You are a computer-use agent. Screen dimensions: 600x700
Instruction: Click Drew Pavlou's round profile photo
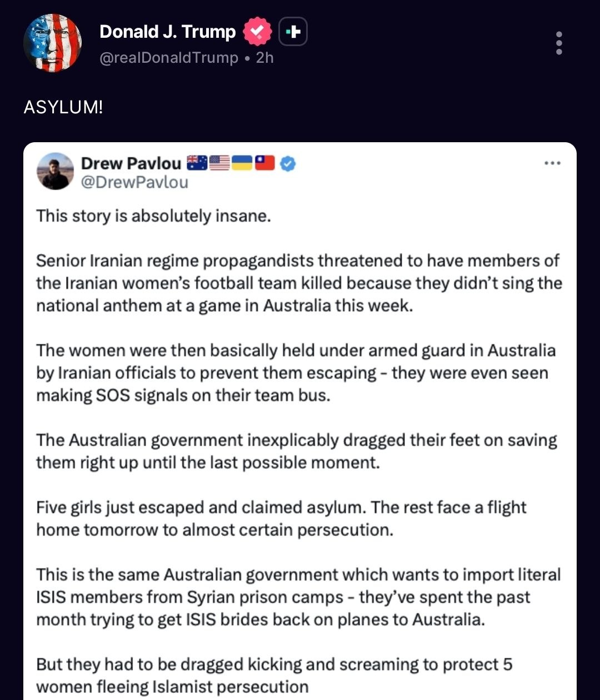tap(55, 171)
